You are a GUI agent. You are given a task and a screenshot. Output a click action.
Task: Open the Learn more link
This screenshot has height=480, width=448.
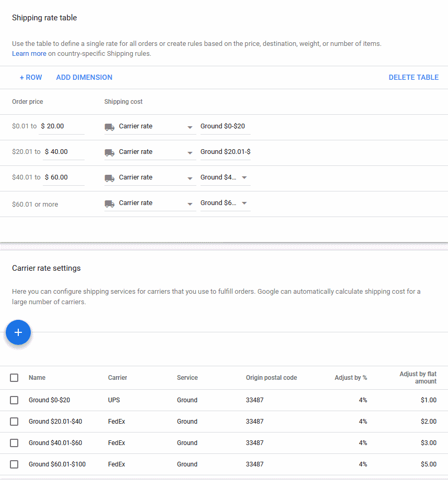pyautogui.click(x=29, y=53)
